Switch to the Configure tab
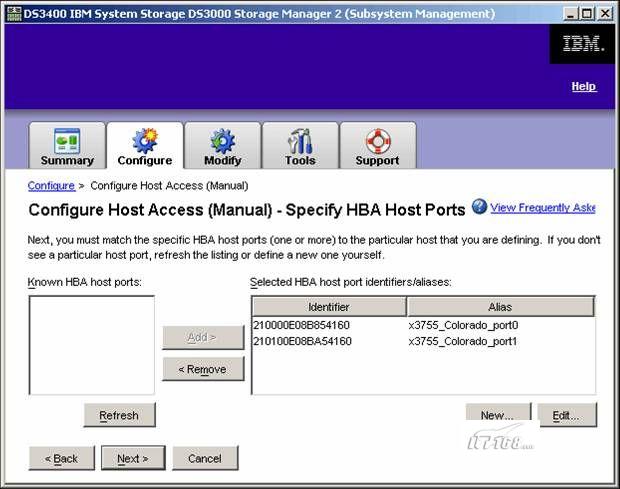 [x=145, y=145]
